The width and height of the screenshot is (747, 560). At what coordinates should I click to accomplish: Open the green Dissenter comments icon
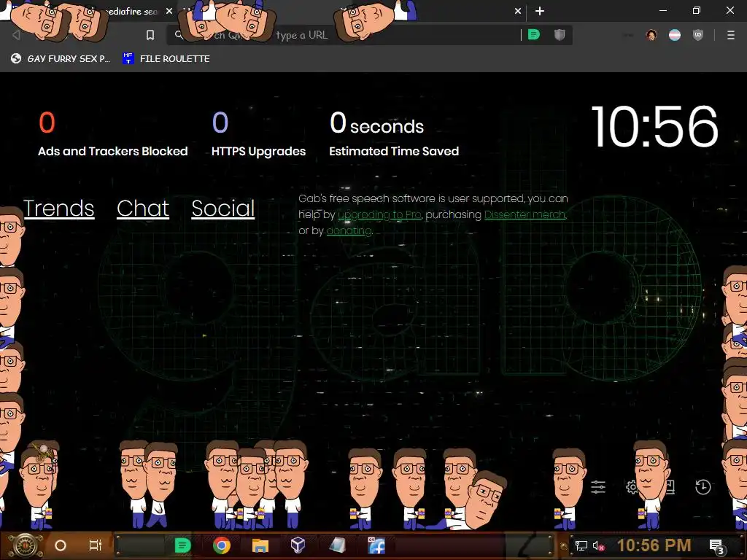[x=534, y=35]
